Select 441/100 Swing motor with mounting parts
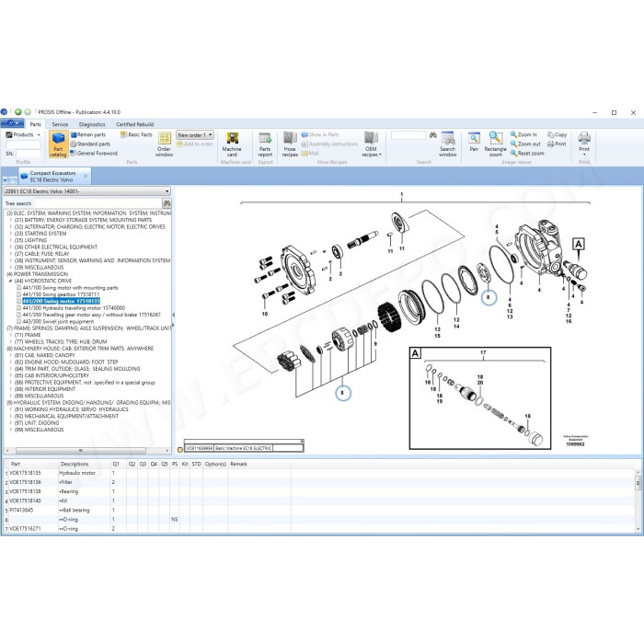The width and height of the screenshot is (644, 644). point(70,288)
